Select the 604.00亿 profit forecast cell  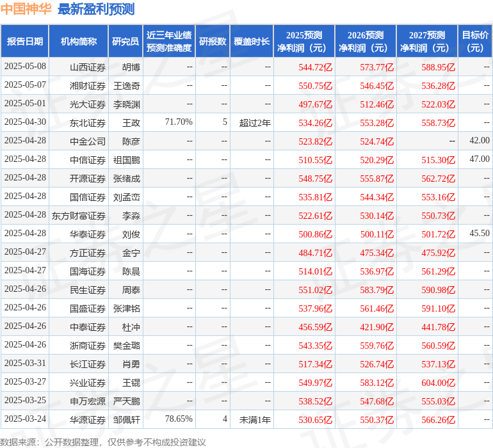[438, 383]
